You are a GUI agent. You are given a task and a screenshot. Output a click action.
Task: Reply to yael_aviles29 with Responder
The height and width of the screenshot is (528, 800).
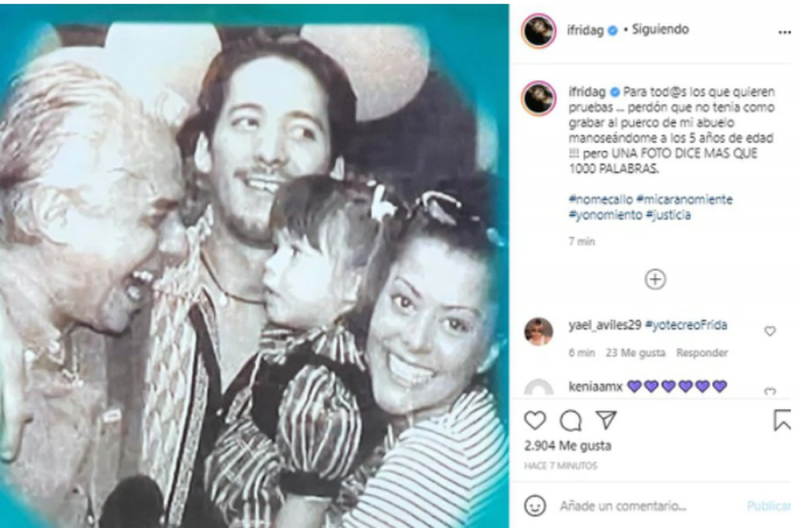coord(702,353)
